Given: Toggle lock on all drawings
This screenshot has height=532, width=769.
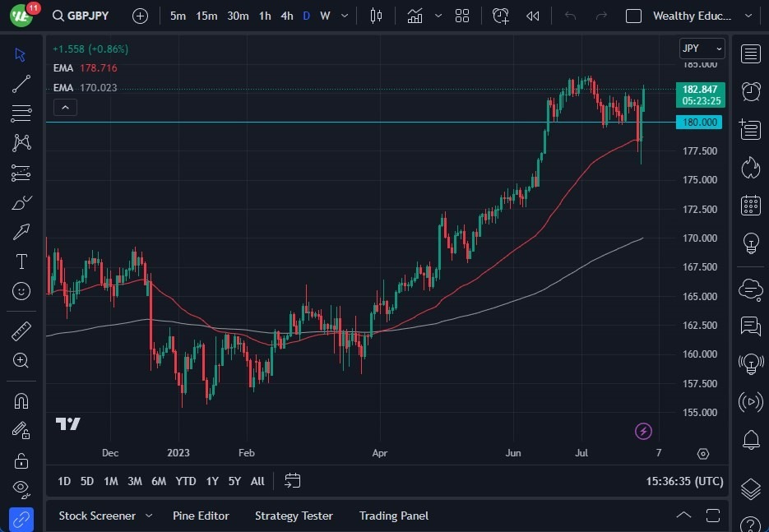Looking at the screenshot, I should tap(21, 460).
